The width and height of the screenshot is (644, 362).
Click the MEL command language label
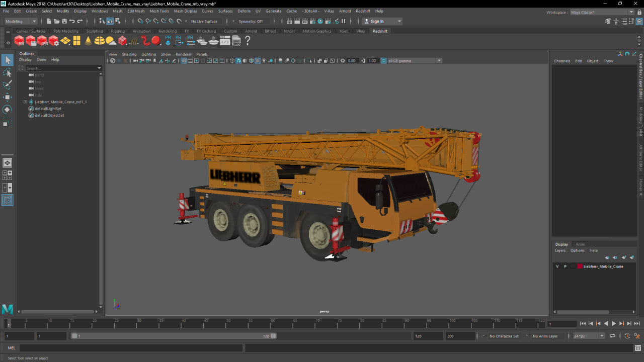12,348
